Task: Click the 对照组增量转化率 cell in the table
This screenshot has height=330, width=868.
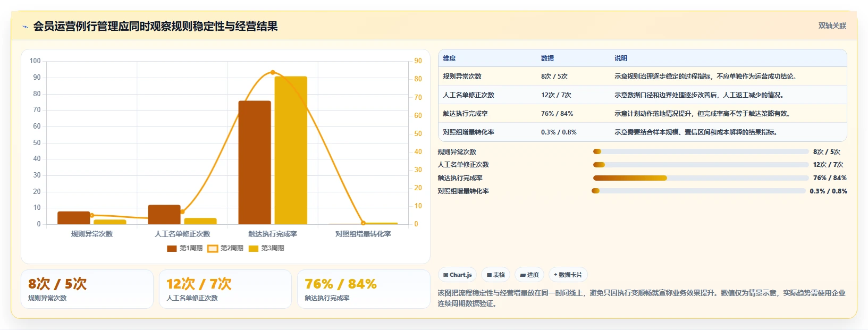Action: tap(468, 132)
